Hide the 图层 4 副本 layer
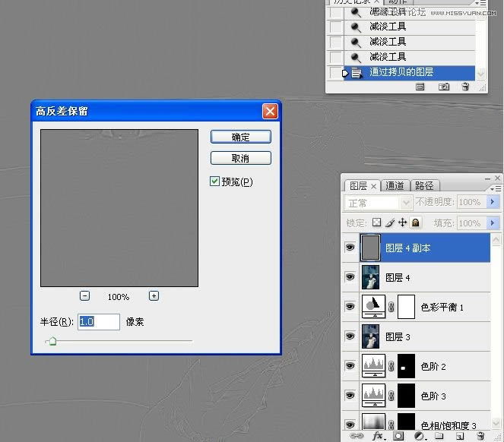Screen dimensions: 504x442 coord(350,248)
